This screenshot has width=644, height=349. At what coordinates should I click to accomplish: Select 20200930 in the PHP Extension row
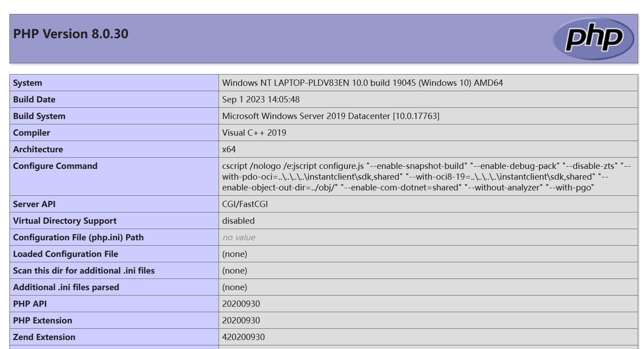pyautogui.click(x=241, y=321)
